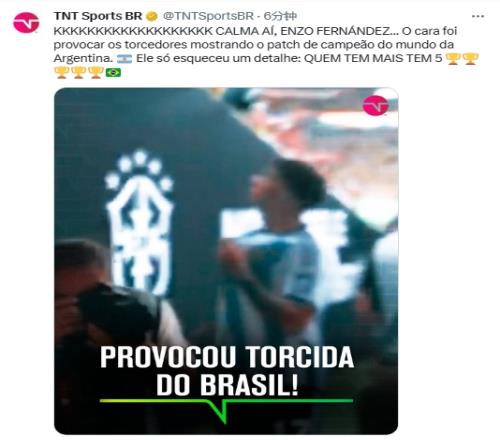
Task: Open the @TNTSportsBR handle link
Action: pyautogui.click(x=208, y=16)
